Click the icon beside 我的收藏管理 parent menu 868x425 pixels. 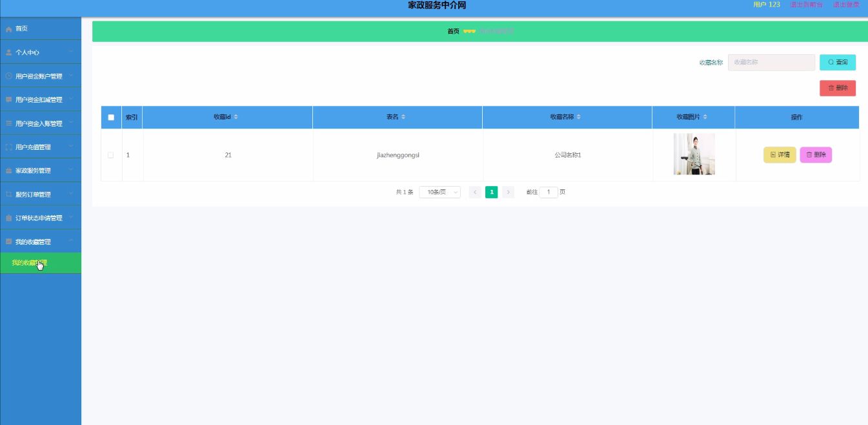pos(8,242)
